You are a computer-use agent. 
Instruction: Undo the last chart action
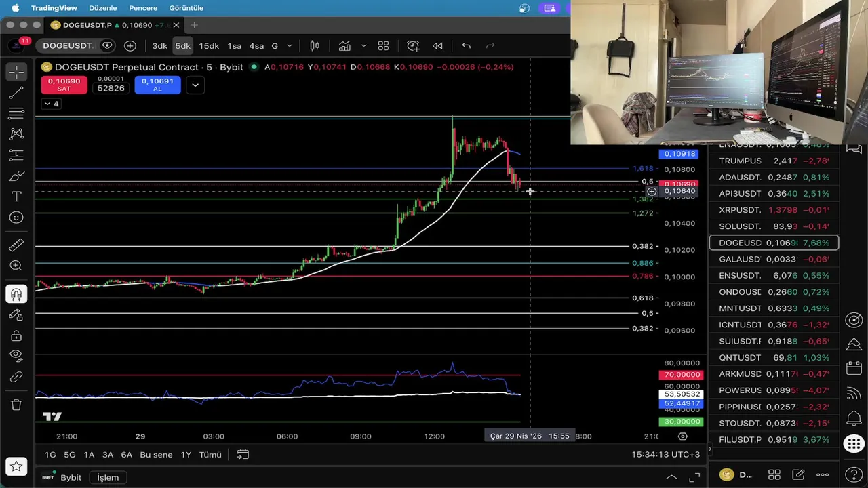tap(467, 46)
